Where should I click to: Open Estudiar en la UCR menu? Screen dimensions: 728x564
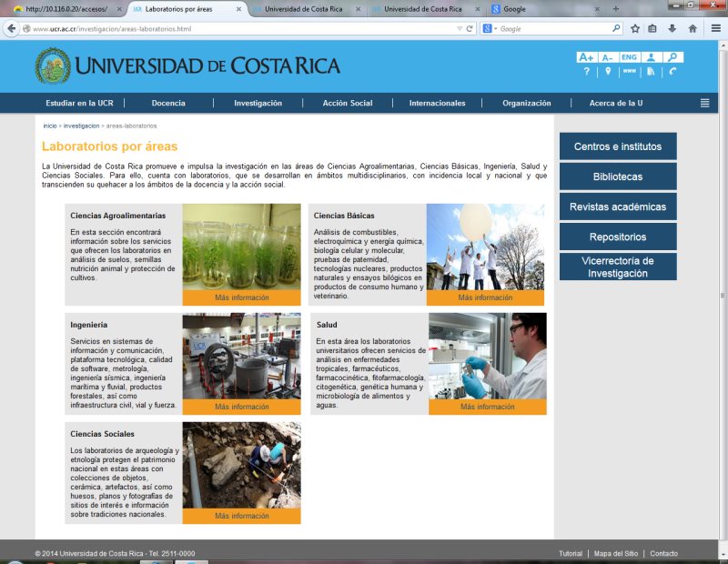79,103
